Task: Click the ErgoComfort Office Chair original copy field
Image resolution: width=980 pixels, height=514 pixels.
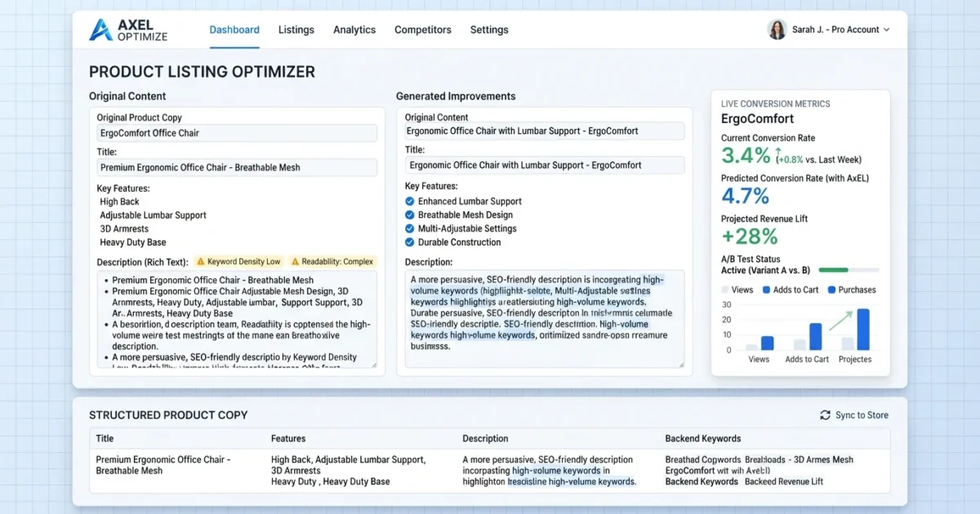Action: click(x=237, y=133)
